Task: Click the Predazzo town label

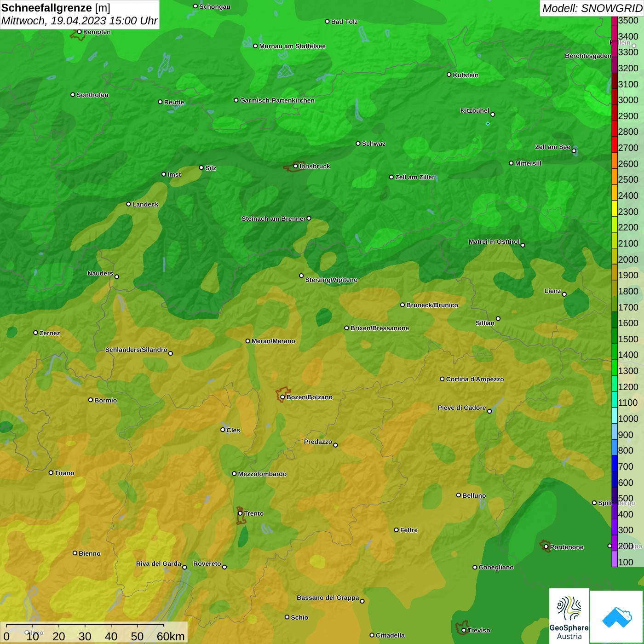Action: pyautogui.click(x=318, y=442)
